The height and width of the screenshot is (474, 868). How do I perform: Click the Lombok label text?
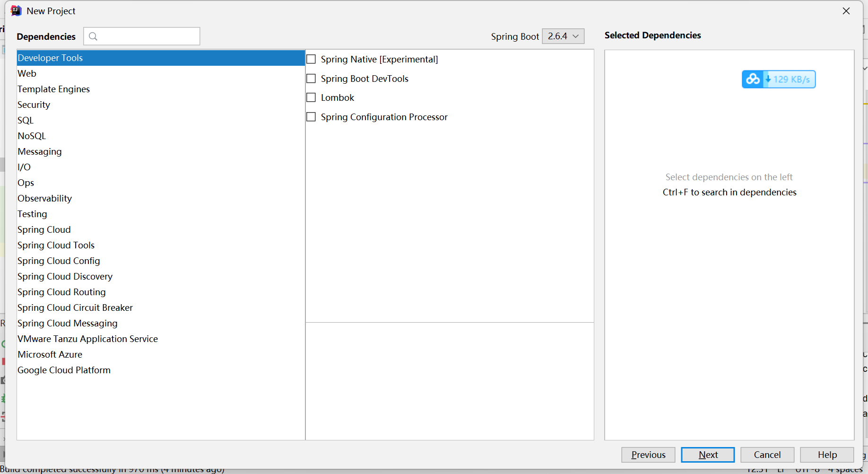(338, 97)
